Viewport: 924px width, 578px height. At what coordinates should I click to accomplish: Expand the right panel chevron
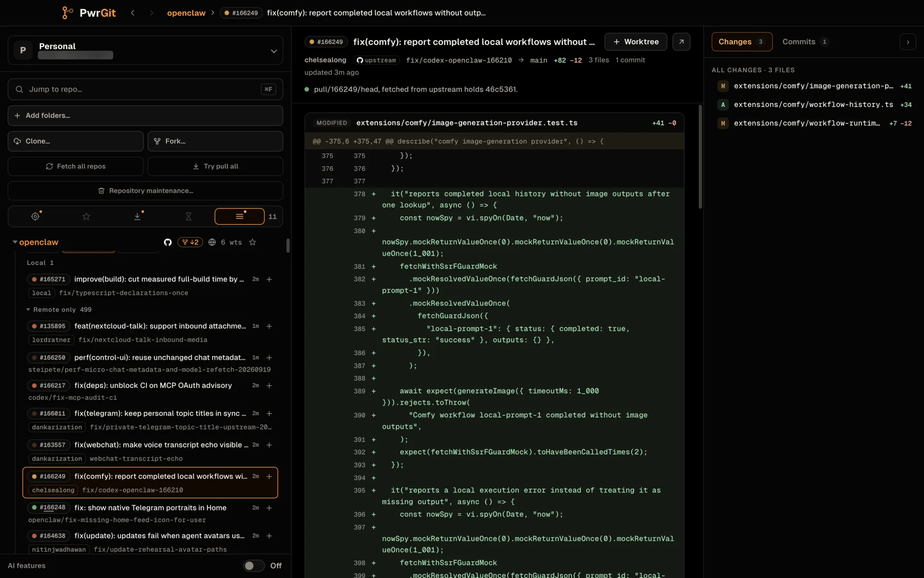908,42
